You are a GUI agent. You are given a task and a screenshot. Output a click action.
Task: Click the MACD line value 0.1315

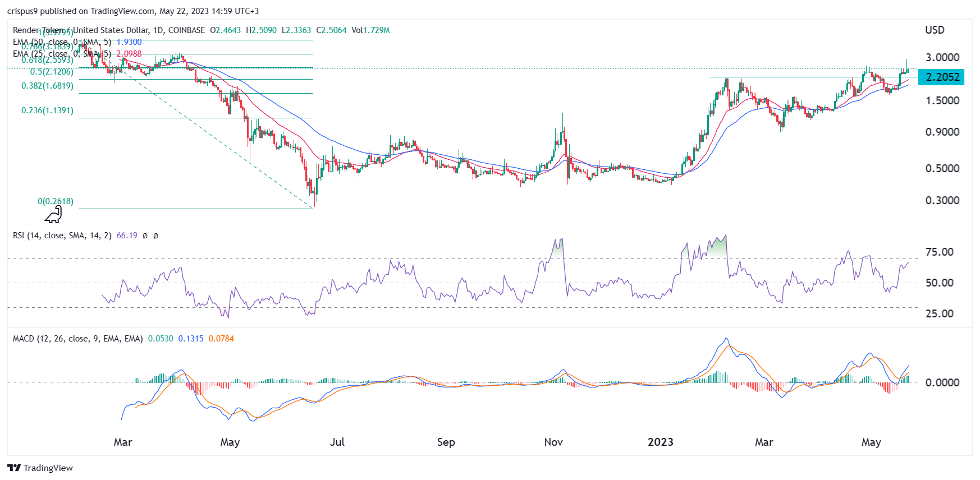[191, 339]
